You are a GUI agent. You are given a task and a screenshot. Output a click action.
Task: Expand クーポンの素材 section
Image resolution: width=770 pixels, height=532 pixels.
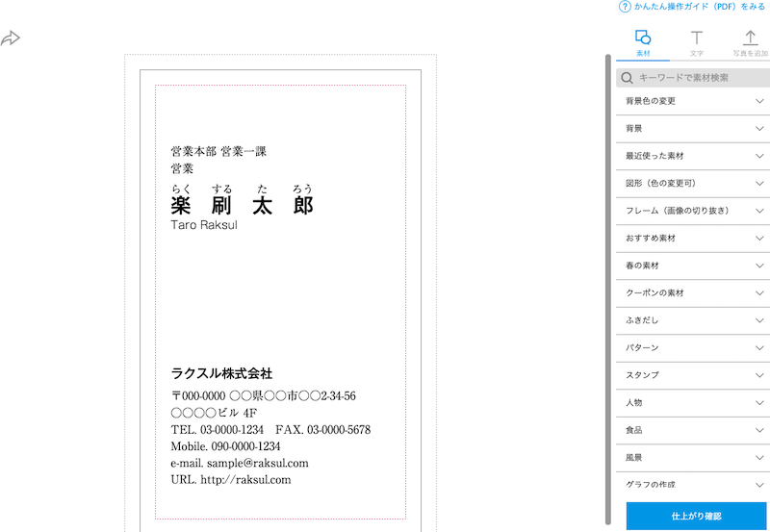tap(693, 293)
